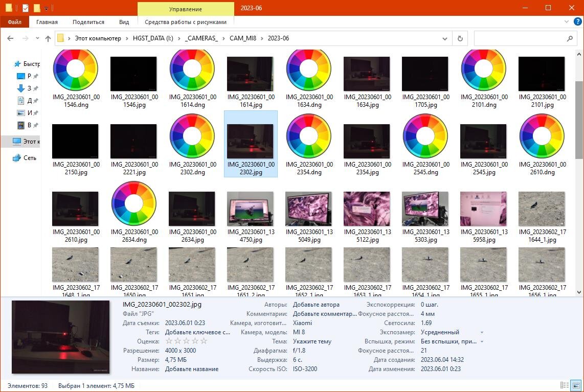584x392 pixels.
Task: Select the IMG_20230601_002610.dng file icon
Action: click(x=542, y=136)
